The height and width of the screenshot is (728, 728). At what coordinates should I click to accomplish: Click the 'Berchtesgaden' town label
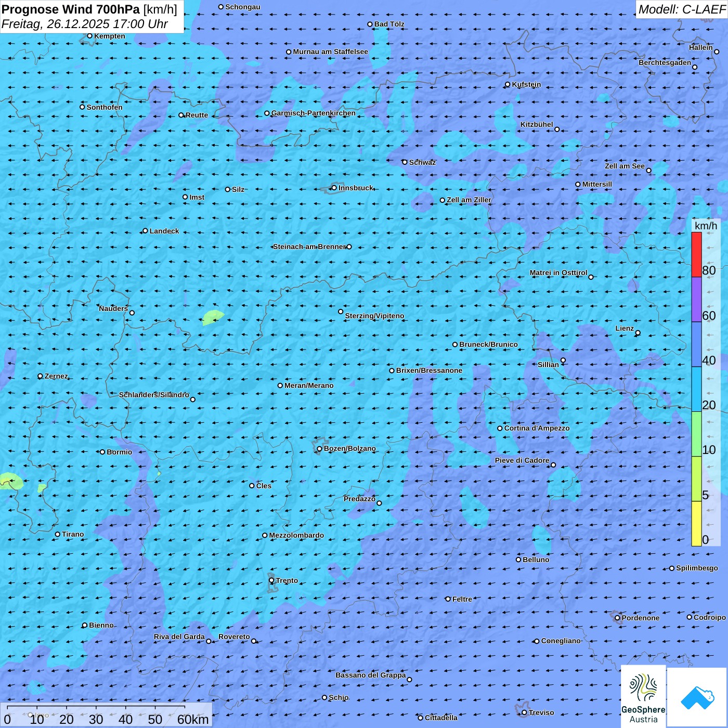click(665, 62)
